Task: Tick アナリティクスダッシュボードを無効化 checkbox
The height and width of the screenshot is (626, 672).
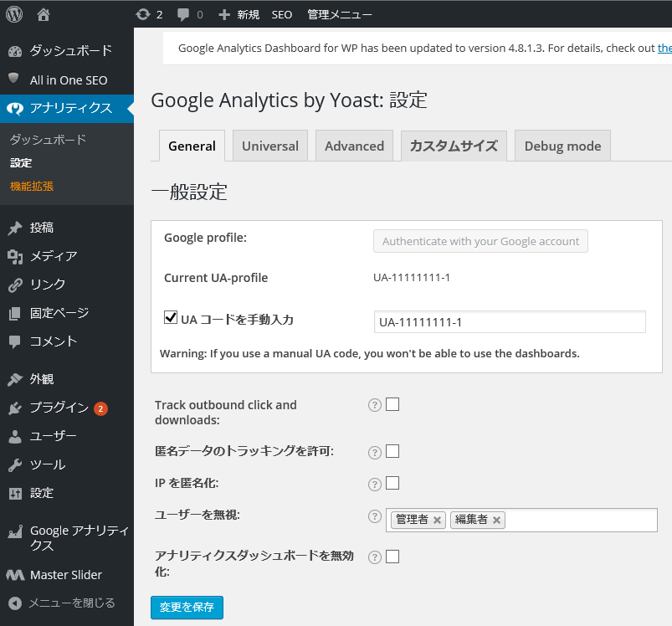Action: tap(392, 557)
